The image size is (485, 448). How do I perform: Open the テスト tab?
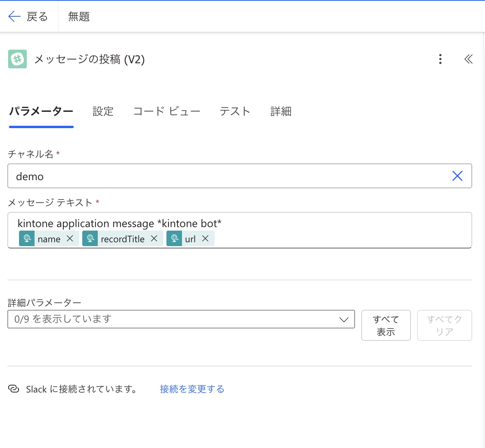tap(235, 111)
